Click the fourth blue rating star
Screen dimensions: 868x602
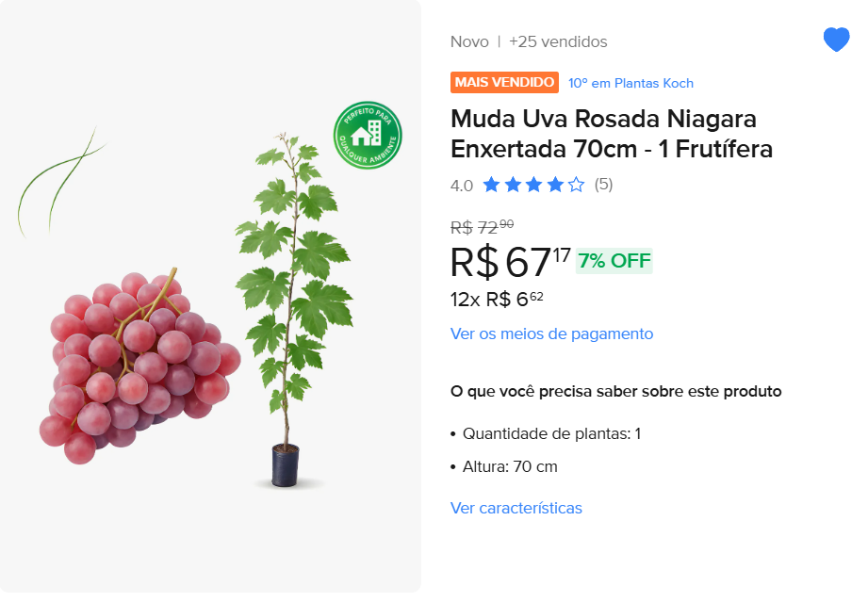(x=555, y=185)
